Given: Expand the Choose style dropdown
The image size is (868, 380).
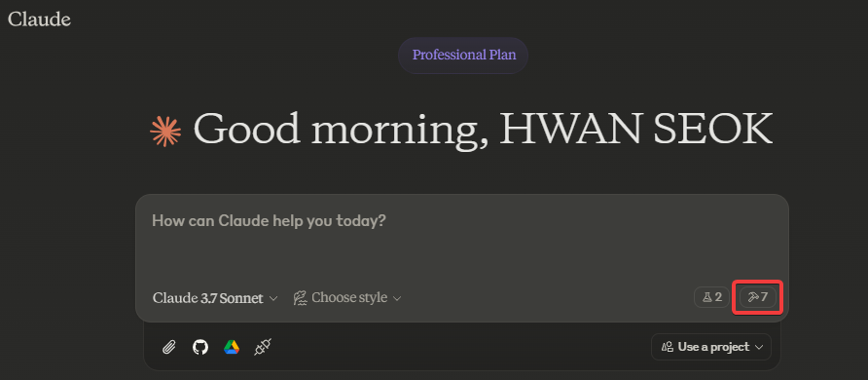Looking at the screenshot, I should 347,298.
